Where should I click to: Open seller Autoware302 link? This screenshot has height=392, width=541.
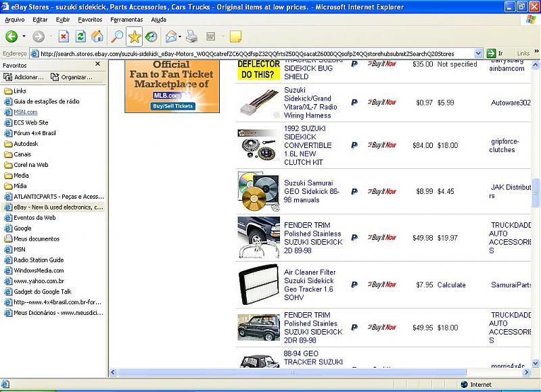click(511, 103)
